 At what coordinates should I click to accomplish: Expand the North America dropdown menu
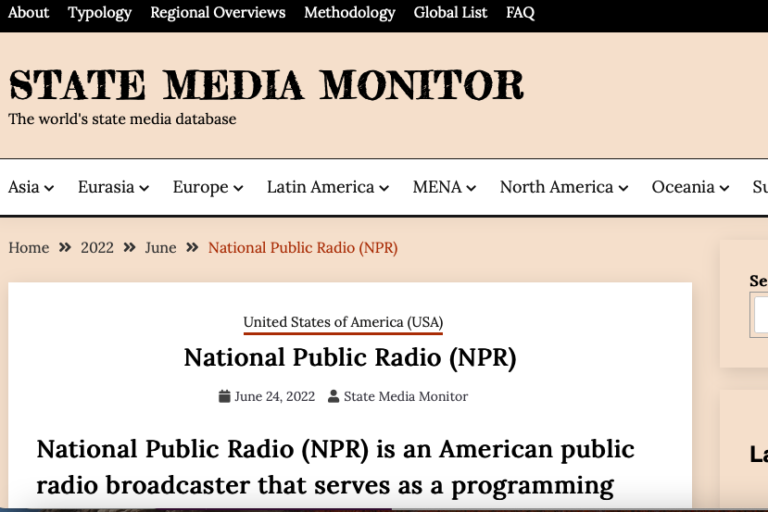point(563,187)
